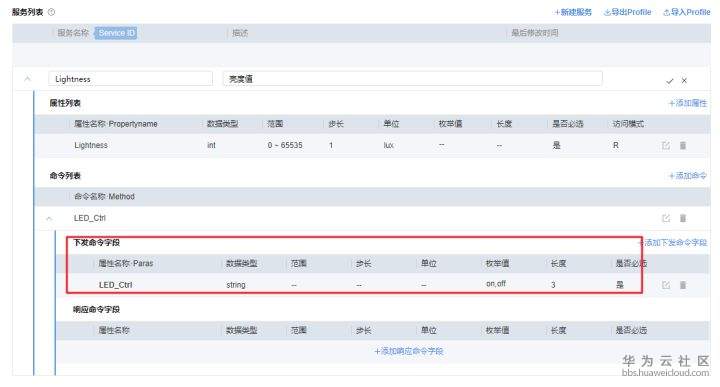Viewport: 720px width, 387px height.
Task: Click 新建服务 to add a service
Action: click(x=573, y=12)
